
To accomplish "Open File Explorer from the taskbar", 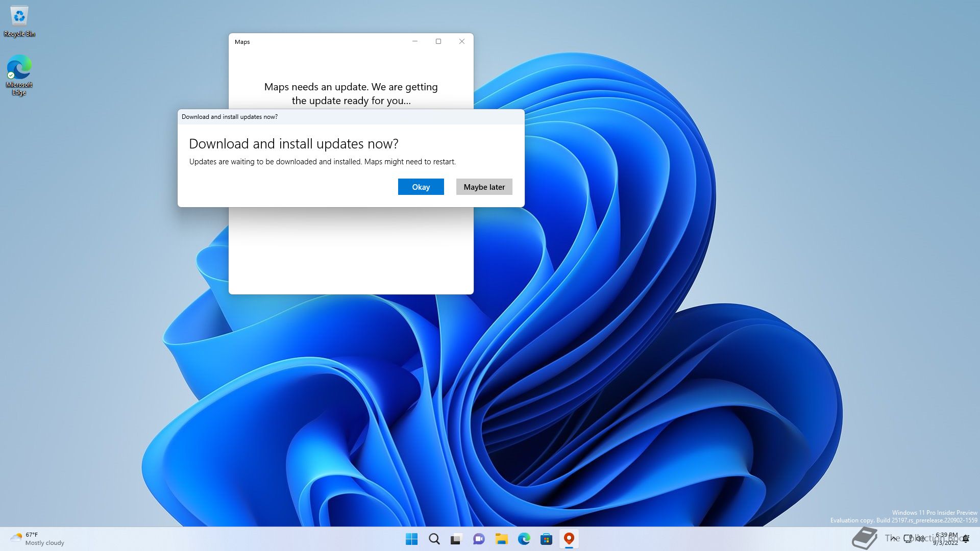I will pos(502,539).
